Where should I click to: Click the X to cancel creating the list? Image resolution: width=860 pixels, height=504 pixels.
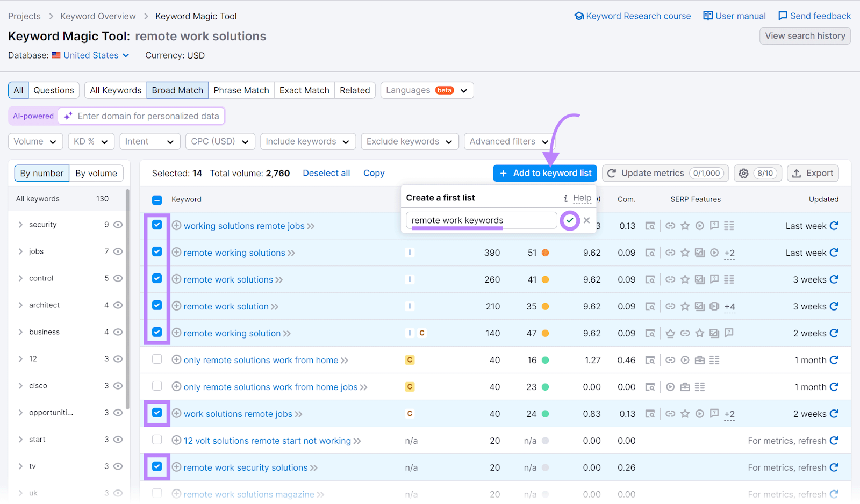[586, 220]
